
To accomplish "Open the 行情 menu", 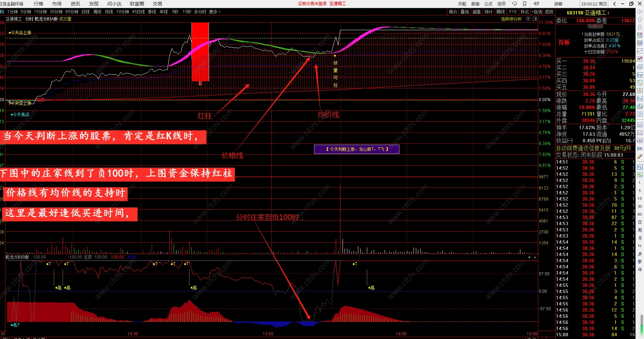I will point(38,4).
